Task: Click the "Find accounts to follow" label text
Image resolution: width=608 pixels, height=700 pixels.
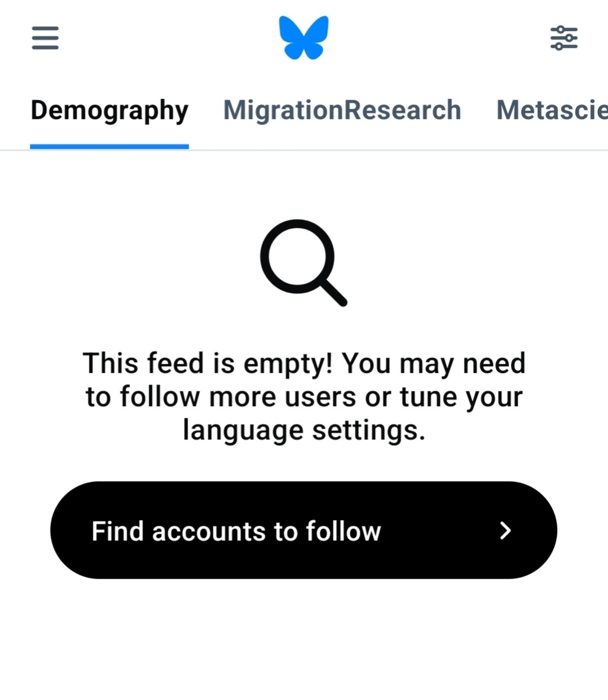Action: coord(236,531)
